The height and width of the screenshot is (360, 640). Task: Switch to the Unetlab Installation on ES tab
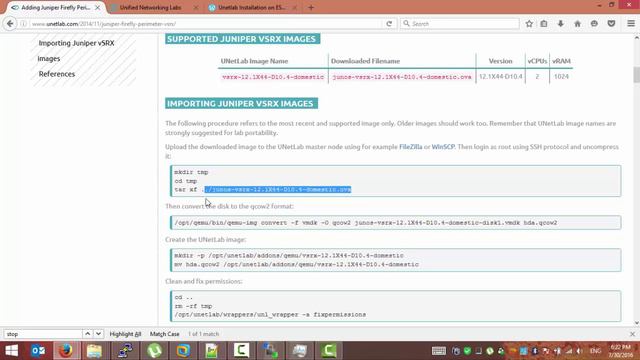click(x=252, y=7)
